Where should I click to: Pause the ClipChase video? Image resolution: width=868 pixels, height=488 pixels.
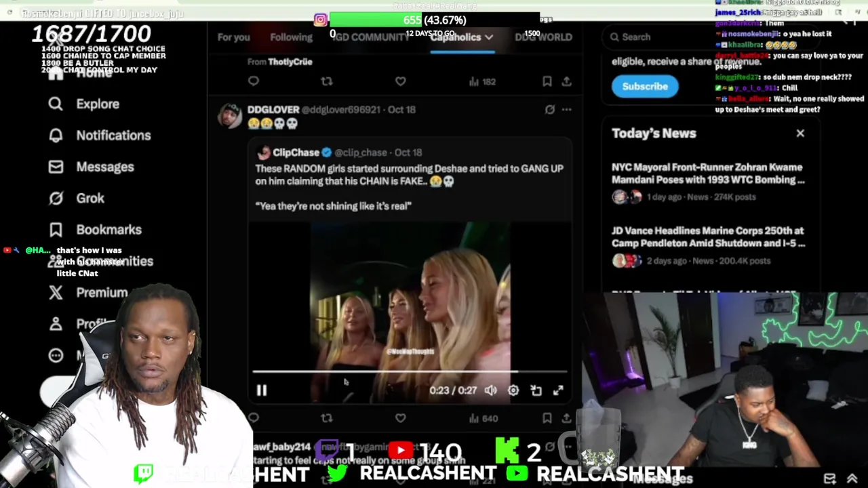click(262, 390)
